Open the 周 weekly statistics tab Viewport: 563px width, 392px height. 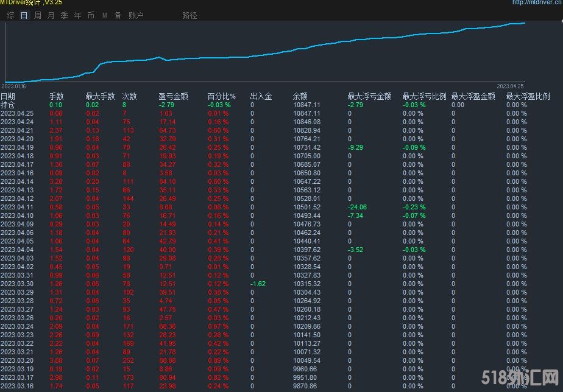coord(38,15)
